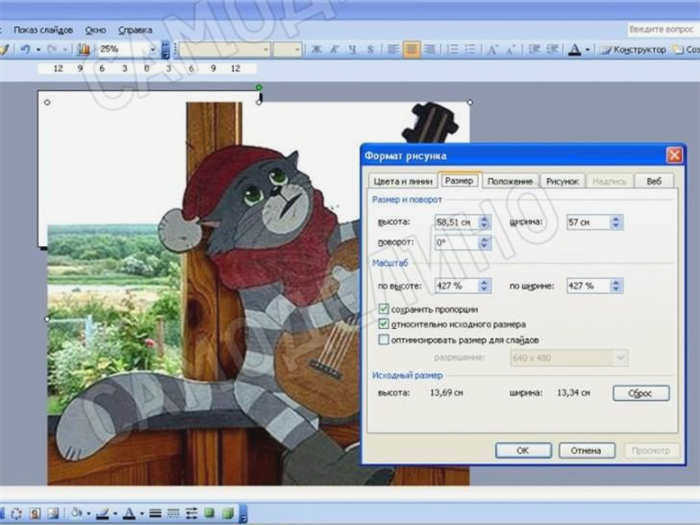The width and height of the screenshot is (700, 525).
Task: Toggle 'относительно исходного размера' checkbox
Action: 383,324
